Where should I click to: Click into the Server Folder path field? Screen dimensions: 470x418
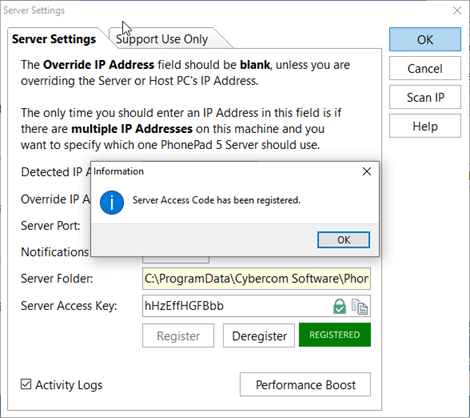256,278
